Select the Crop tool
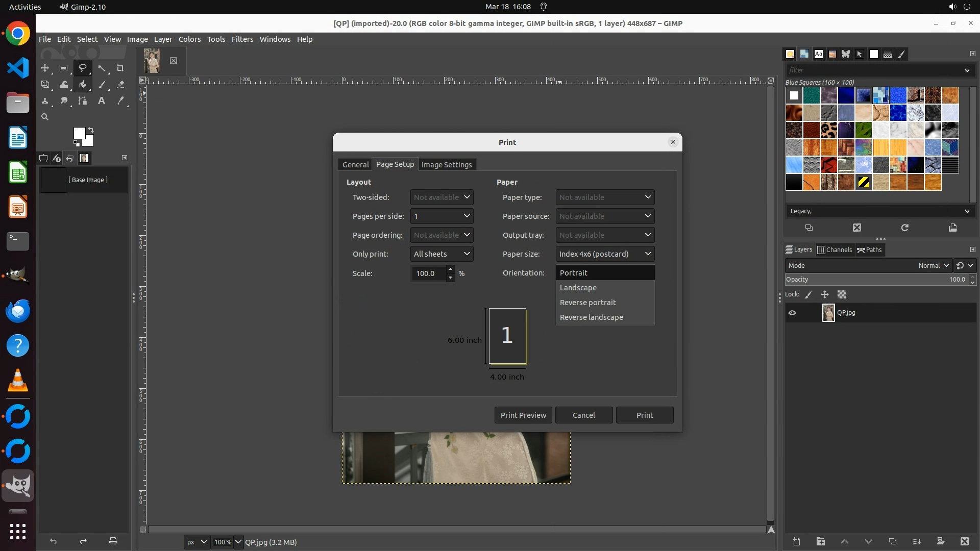Screen dimensions: 980x551 [x=120, y=68]
